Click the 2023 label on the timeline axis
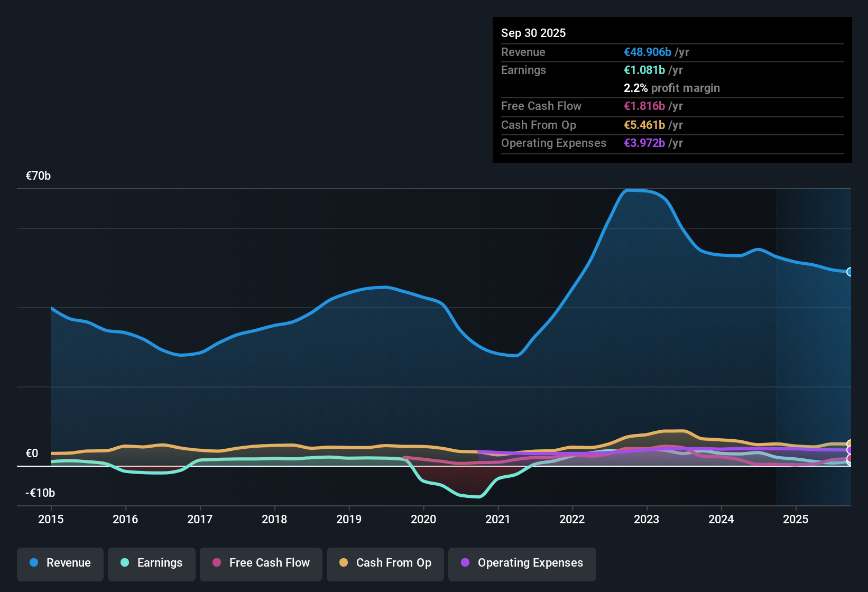 pos(647,520)
